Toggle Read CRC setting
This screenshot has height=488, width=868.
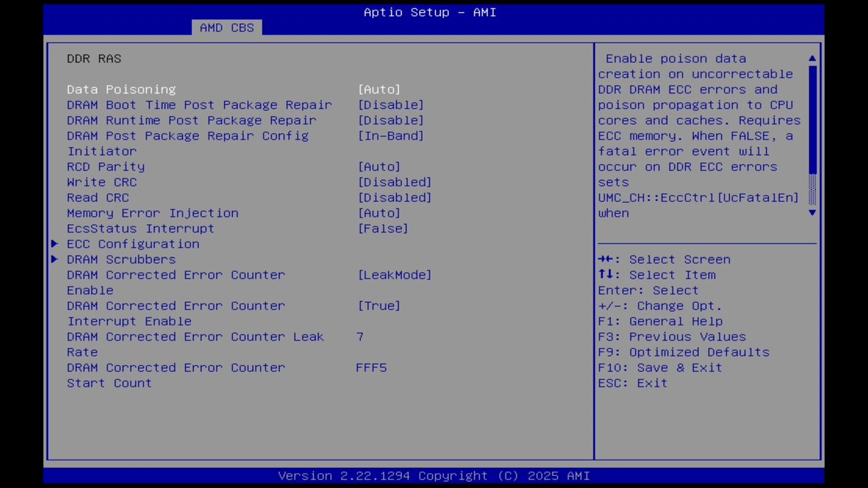point(394,197)
